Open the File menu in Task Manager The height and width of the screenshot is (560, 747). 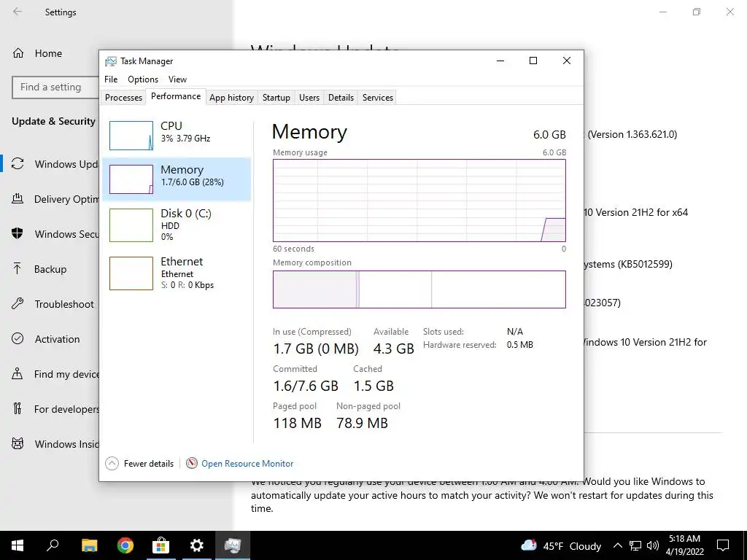pos(111,79)
